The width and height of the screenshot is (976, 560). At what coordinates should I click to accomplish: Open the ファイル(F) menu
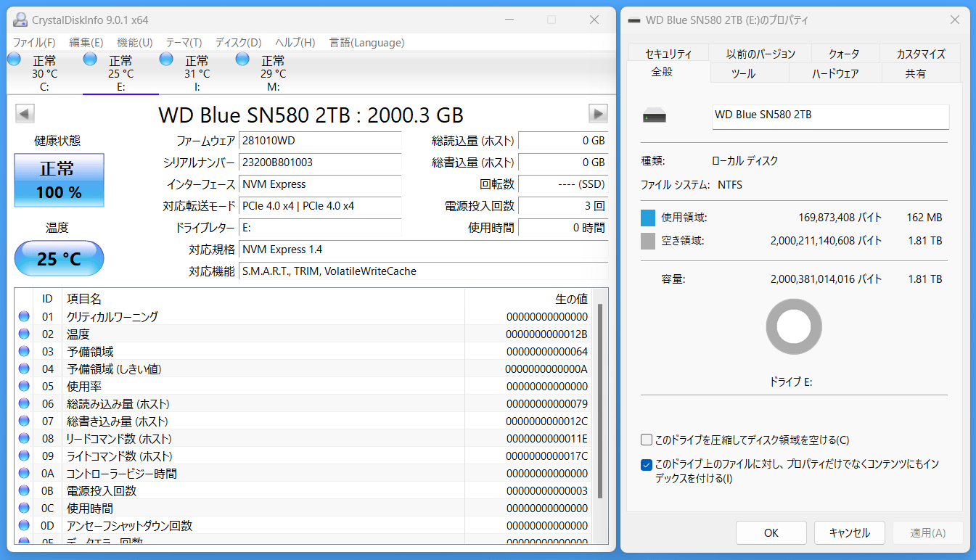pos(34,43)
